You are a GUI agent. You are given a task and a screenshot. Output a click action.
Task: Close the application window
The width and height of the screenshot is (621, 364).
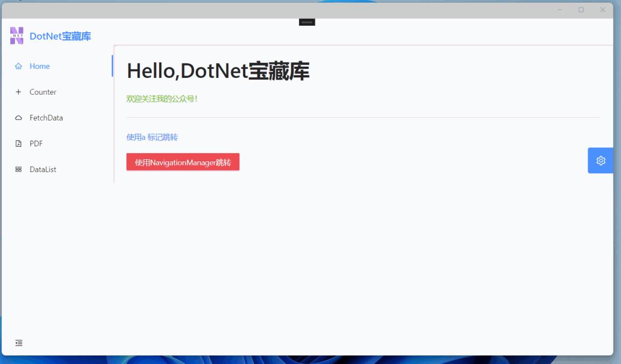(x=602, y=10)
